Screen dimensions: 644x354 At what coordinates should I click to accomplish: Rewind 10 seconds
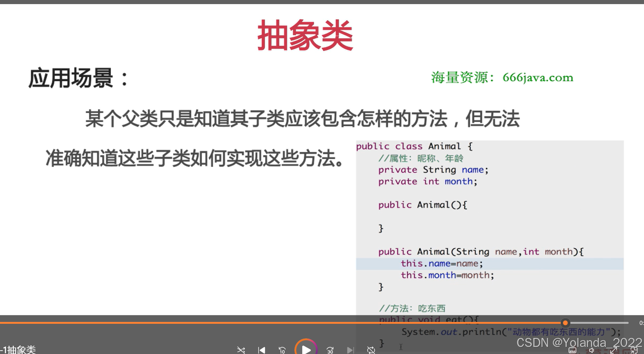(282, 350)
